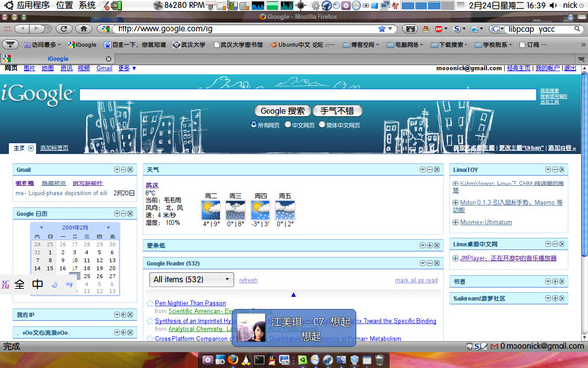Viewport: 588px width, 368px height.
Task: Click the volume speaker icon in top panel
Action: (x=553, y=5)
